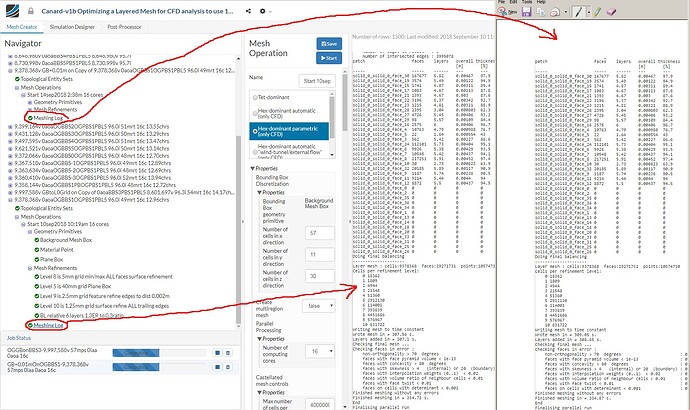Open the Create multiregion mesh dropdown
Screen dimensions: 690x410
(x=319, y=306)
